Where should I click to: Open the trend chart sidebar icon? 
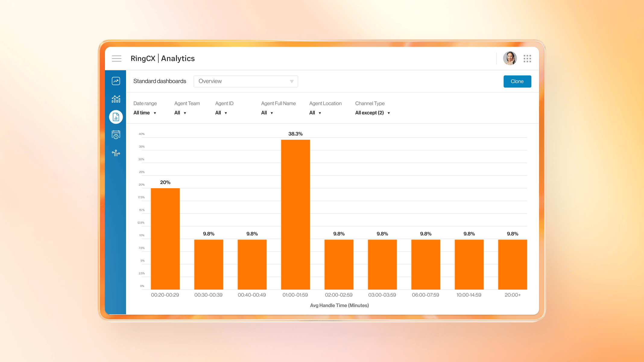click(116, 81)
